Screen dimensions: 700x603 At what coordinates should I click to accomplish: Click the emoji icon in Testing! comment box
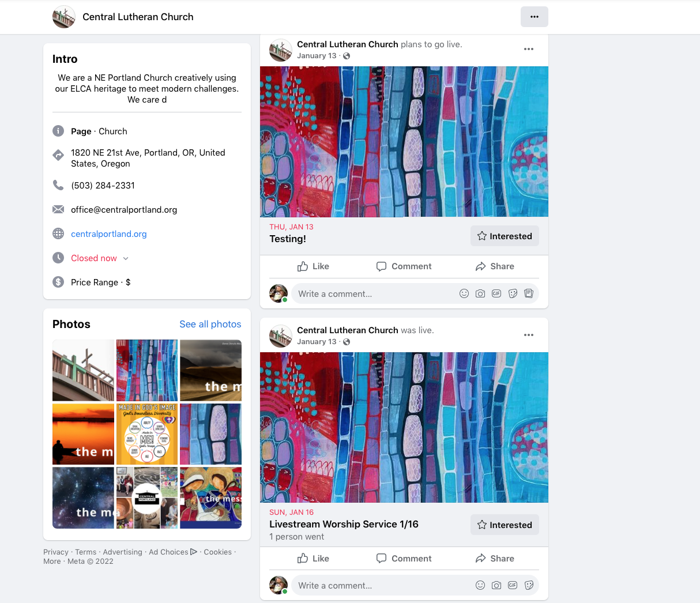coord(464,293)
